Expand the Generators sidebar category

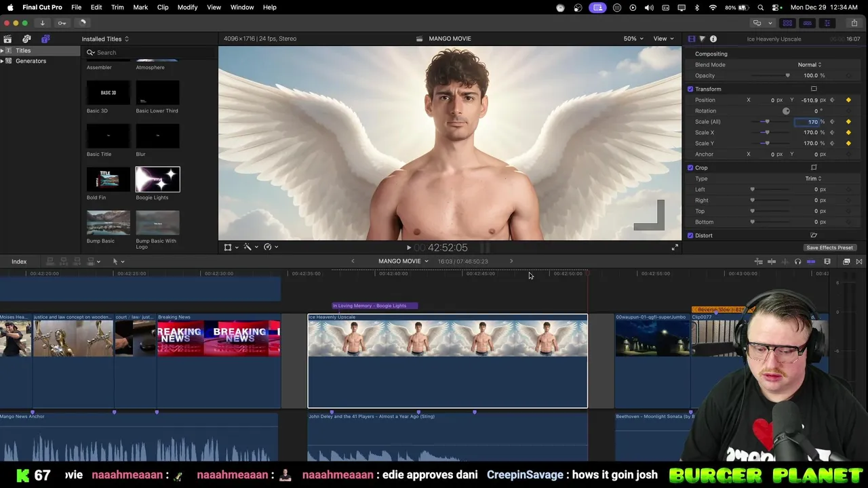[2, 61]
